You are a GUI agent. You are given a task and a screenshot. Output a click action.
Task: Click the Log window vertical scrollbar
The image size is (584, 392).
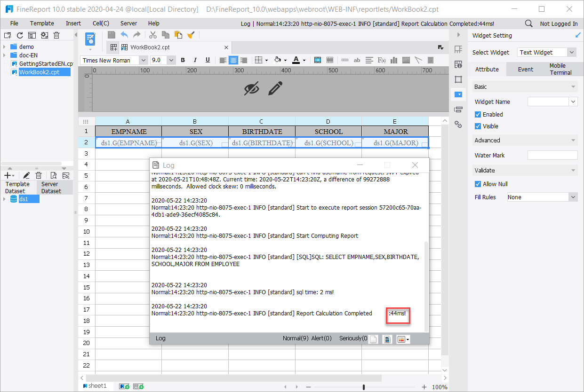click(427, 286)
